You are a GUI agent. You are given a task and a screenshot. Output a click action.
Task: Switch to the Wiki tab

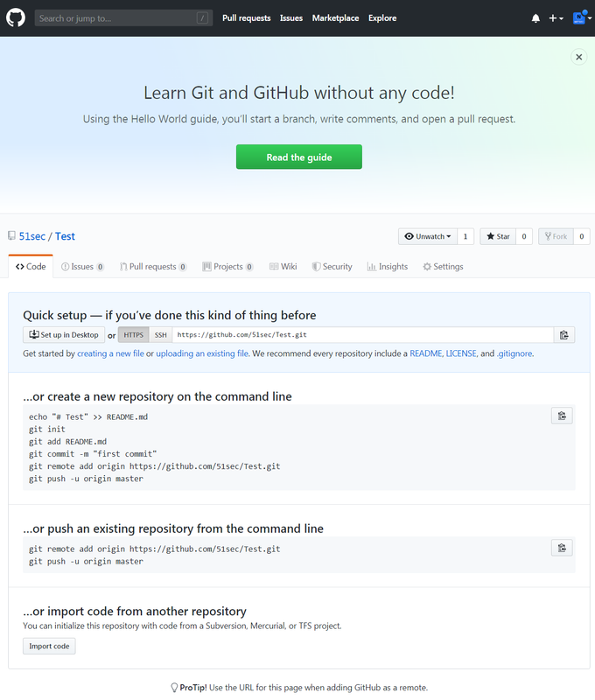[283, 267]
